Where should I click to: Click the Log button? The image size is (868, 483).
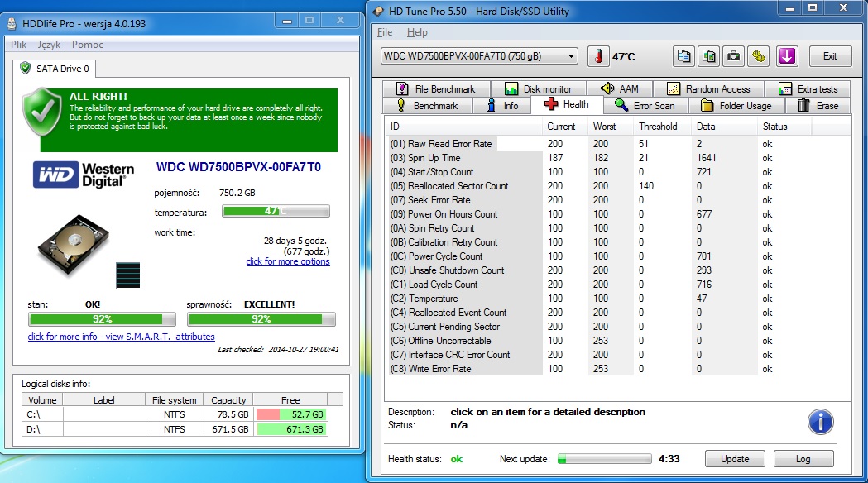coord(803,459)
